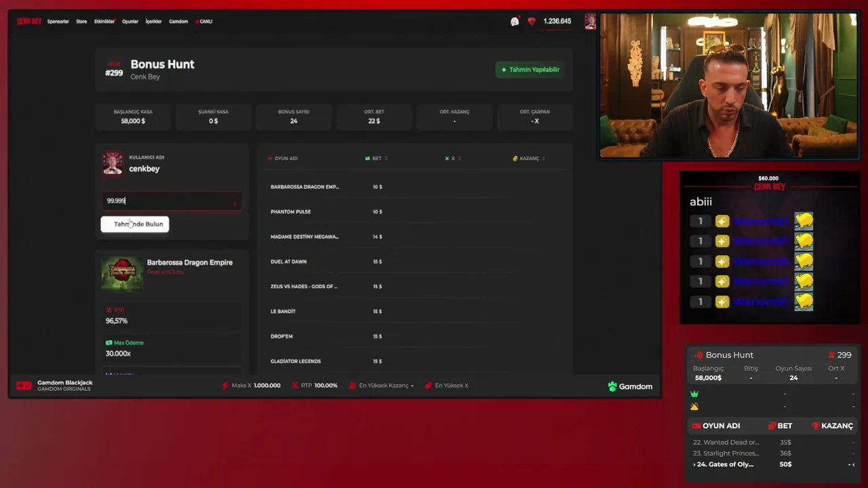The image size is (868, 488).
Task: Click the RTP percent icon in game panel
Action: [x=108, y=310]
